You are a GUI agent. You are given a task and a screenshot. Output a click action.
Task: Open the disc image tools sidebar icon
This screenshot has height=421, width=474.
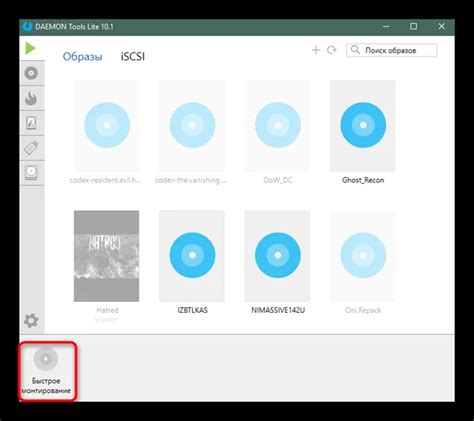click(x=31, y=73)
